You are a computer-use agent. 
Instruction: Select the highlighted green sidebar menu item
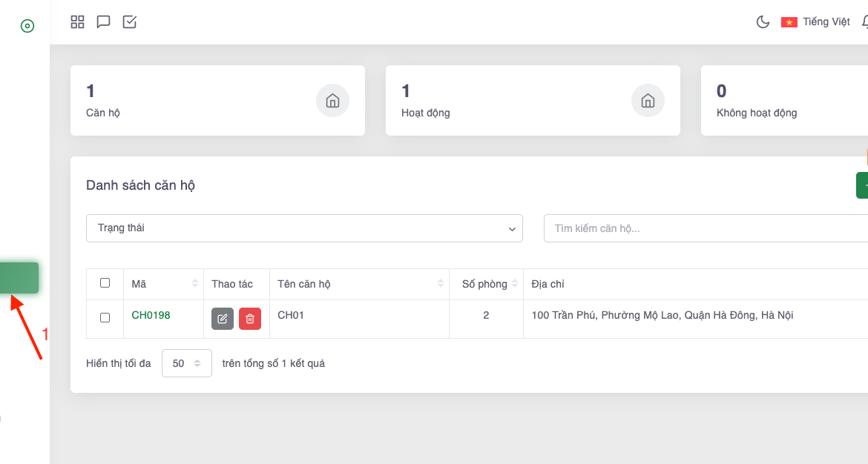click(x=19, y=278)
